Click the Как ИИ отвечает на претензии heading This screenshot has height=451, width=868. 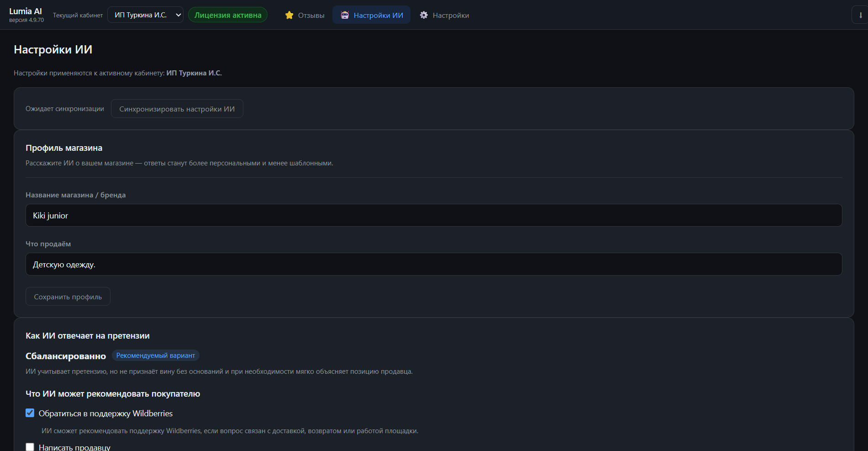[x=88, y=336]
